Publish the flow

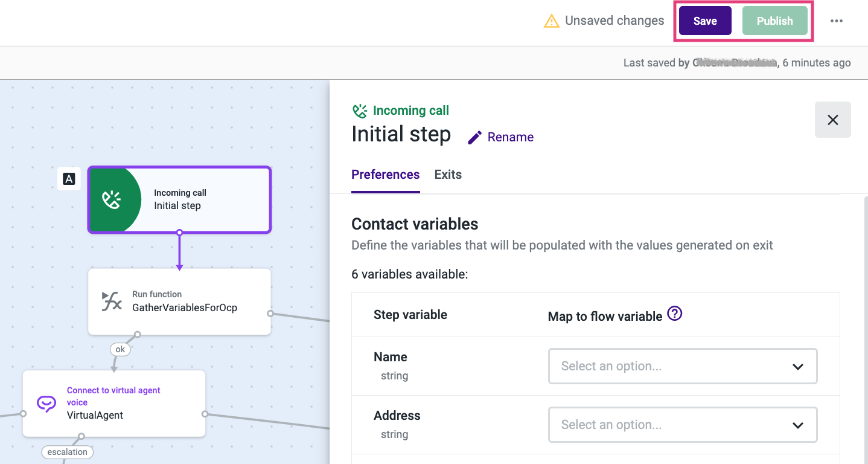click(x=774, y=21)
